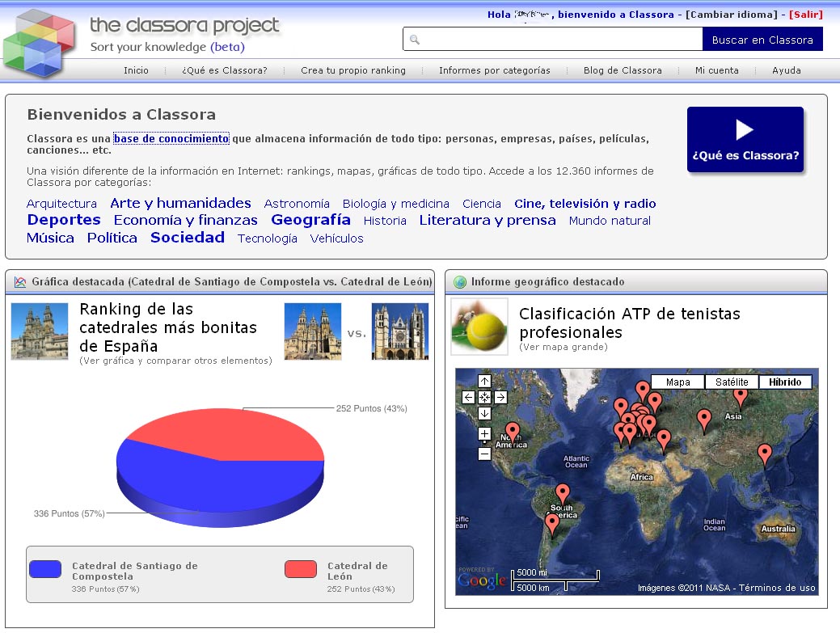
Task: Switch map view to Mapa
Action: pyautogui.click(x=677, y=382)
